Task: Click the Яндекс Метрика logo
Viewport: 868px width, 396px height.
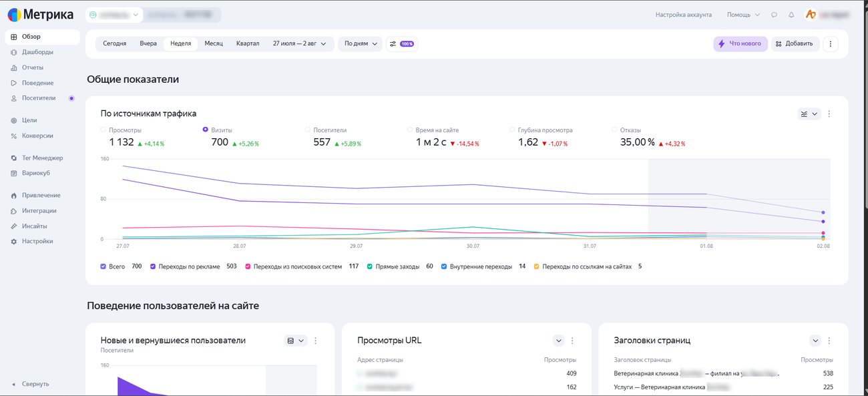Action: 41,14
